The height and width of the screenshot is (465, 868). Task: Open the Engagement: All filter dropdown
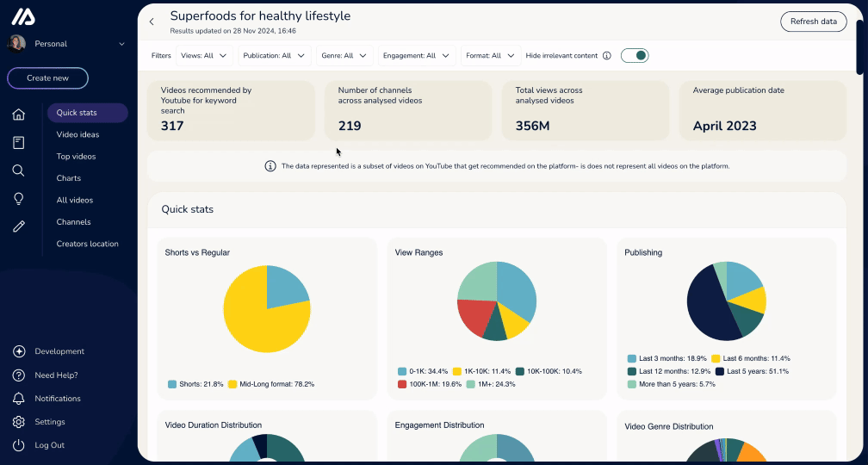(417, 55)
